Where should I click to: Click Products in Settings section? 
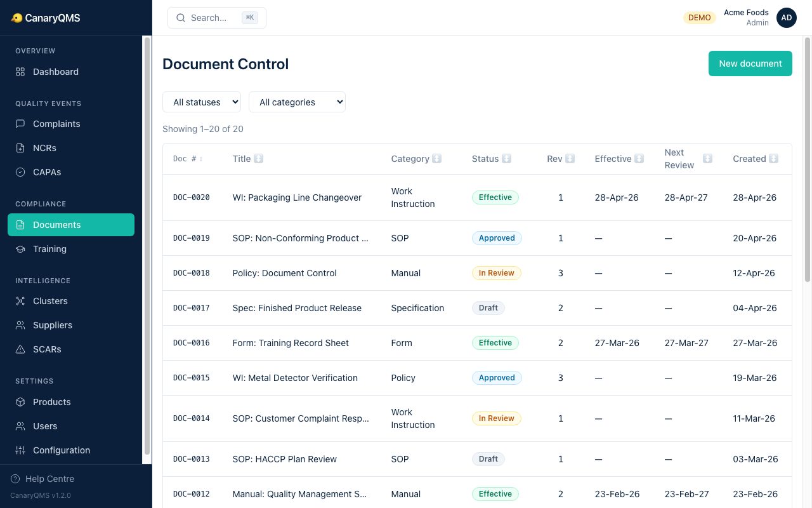click(x=71, y=402)
